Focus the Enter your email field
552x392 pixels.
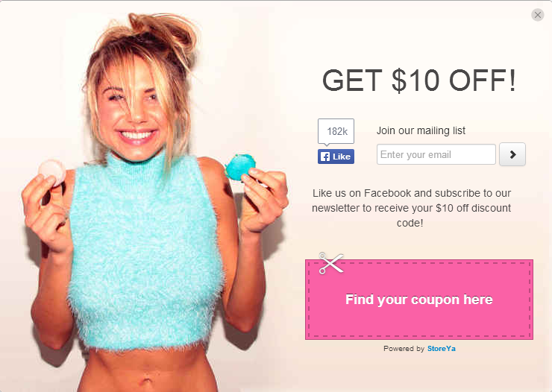(436, 154)
